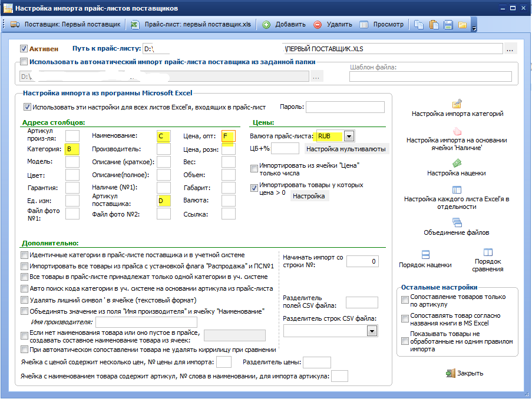Click the open folder icon in toolbar
This screenshot has width=532, height=399.
[462, 25]
